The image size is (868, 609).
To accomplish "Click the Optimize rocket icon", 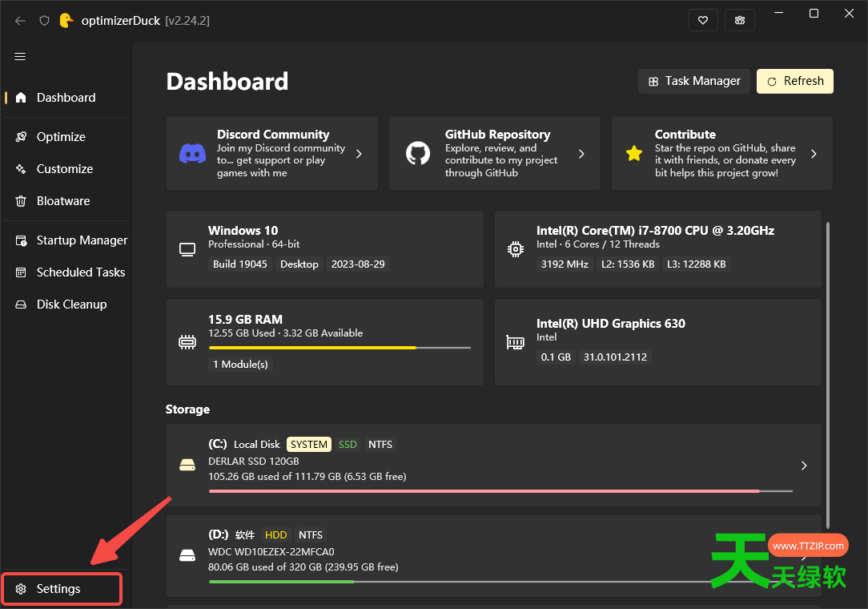I will 21,137.
